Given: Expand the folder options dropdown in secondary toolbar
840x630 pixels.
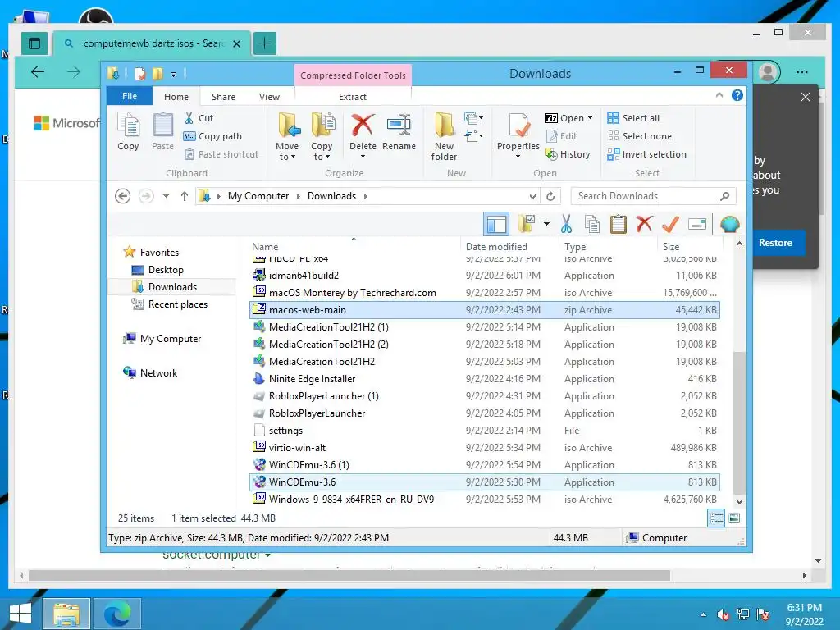Looking at the screenshot, I should point(546,224).
